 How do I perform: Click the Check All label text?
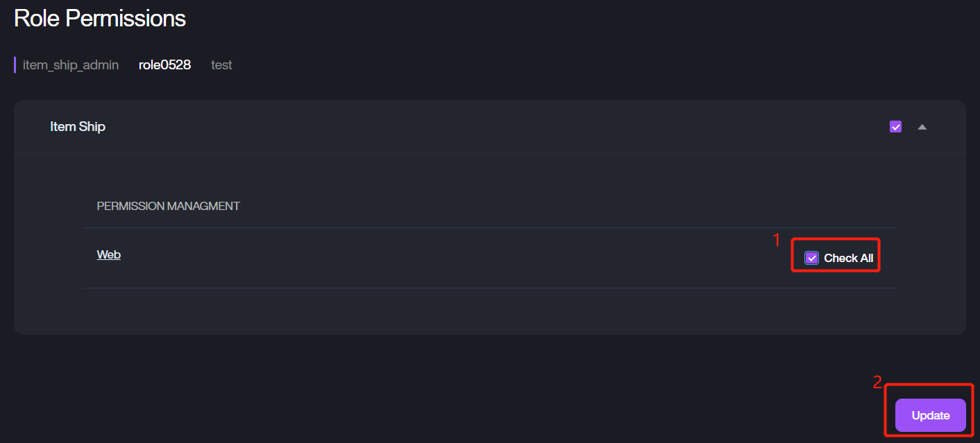[x=848, y=258]
